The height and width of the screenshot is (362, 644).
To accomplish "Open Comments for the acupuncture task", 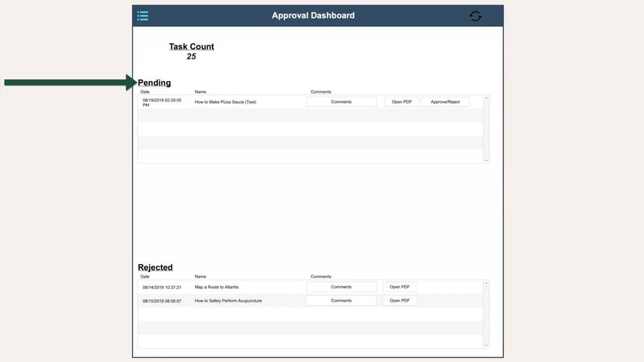I will (341, 300).
